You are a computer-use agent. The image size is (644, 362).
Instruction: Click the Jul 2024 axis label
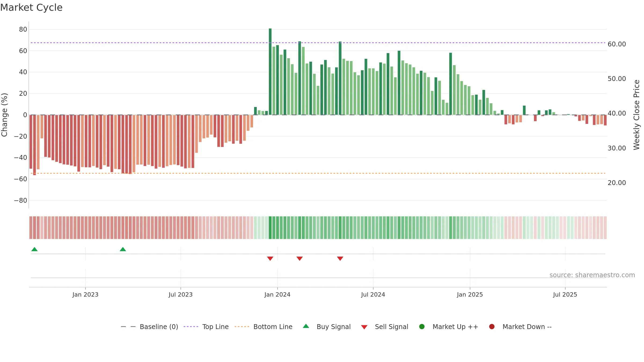tap(373, 294)
